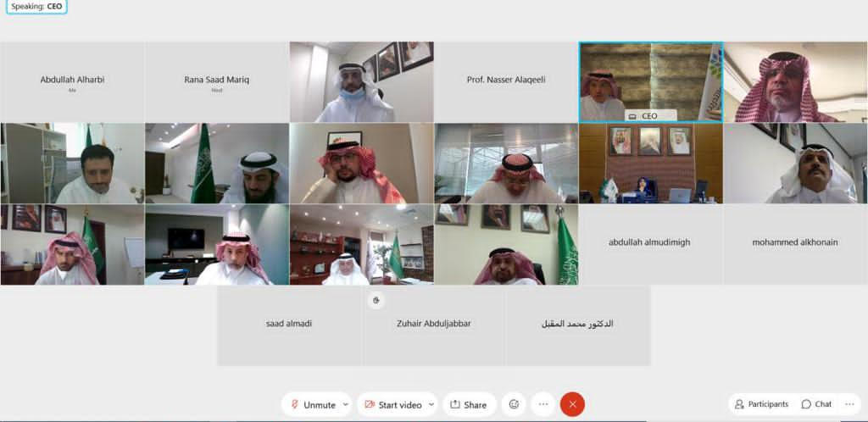Screen dimensions: 868x422
Task: Select the CEO active speaker video tile
Action: pos(650,82)
